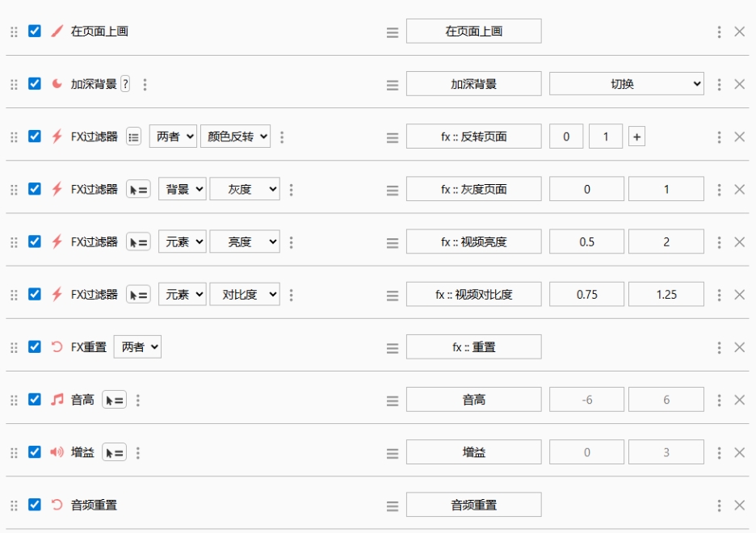
Task: Toggle the checkbox for FX重置
Action: (35, 346)
